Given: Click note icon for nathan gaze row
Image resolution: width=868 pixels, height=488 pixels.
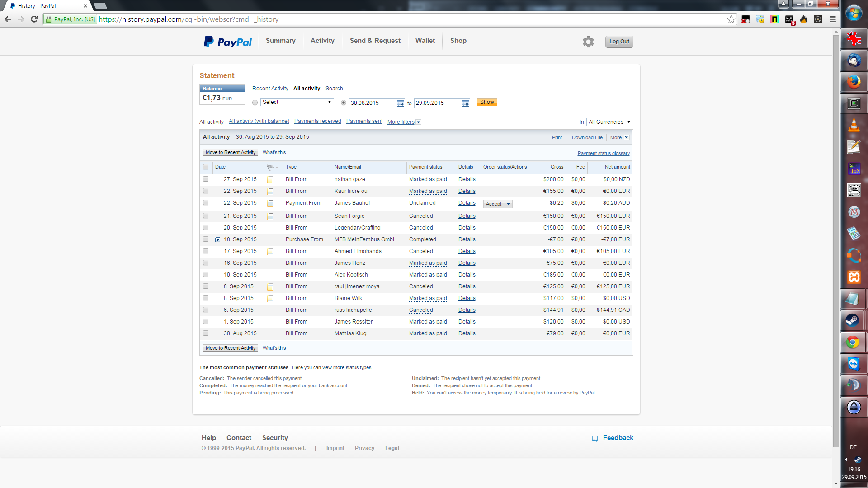Looking at the screenshot, I should [x=270, y=180].
